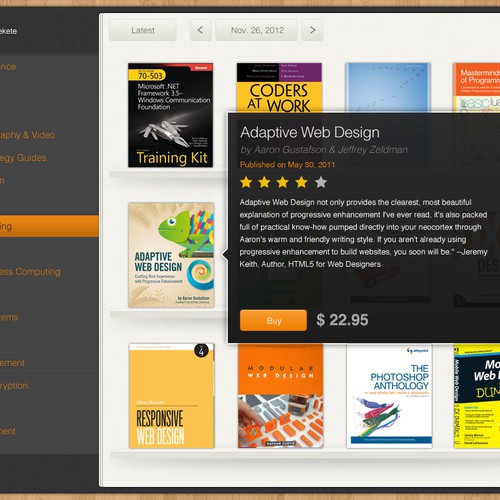
Task: Open the Training Kit 70-503 book cover
Action: [x=170, y=115]
